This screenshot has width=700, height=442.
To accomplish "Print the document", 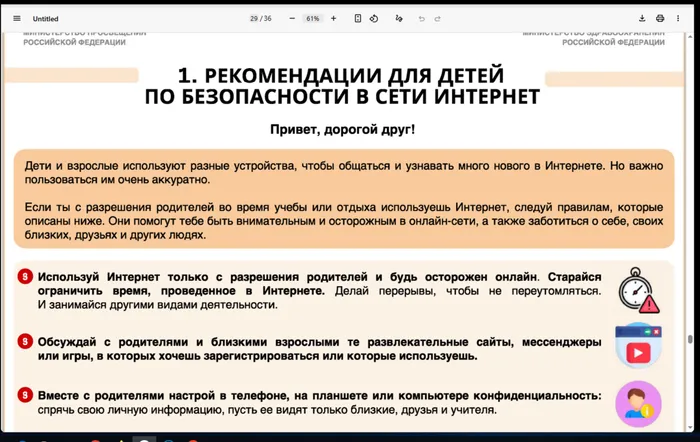I will pyautogui.click(x=660, y=18).
